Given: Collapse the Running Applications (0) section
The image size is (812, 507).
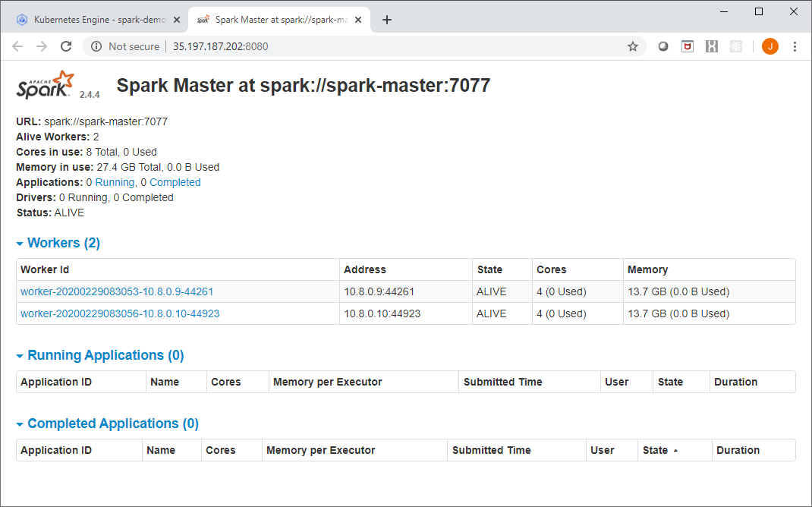Looking at the screenshot, I should [100, 355].
